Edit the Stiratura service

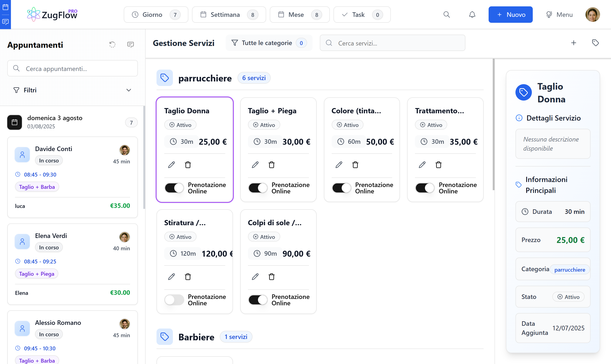point(171,277)
